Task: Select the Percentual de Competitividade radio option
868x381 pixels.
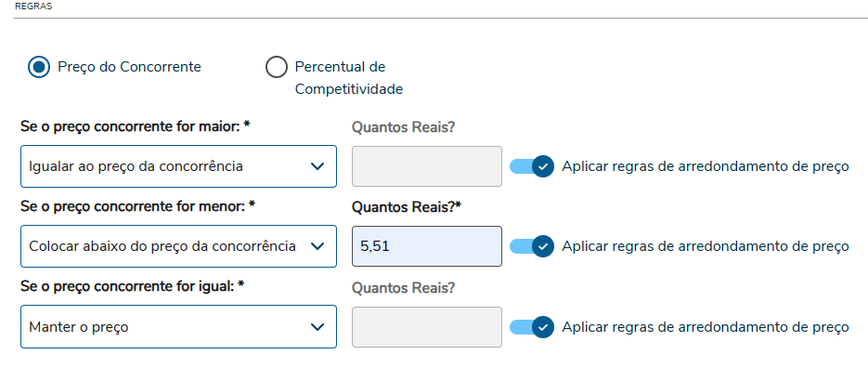Action: click(x=276, y=68)
